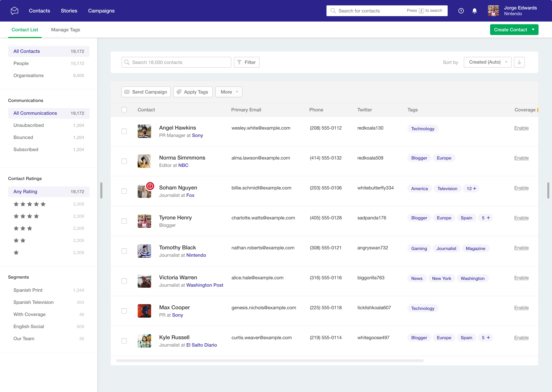Click the Search 18,000 contacts field
Screen dimensions: 552x392
(x=176, y=62)
